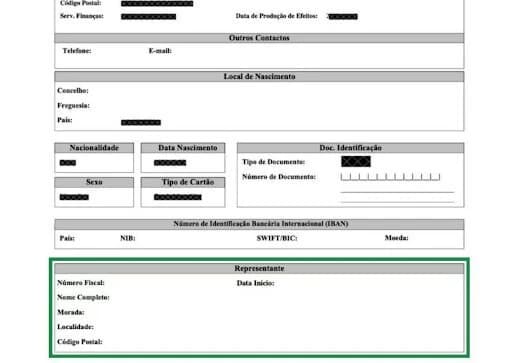This screenshot has height=363, width=512.
Task: Select the 'Número de Documento:' label
Action: pos(279,177)
